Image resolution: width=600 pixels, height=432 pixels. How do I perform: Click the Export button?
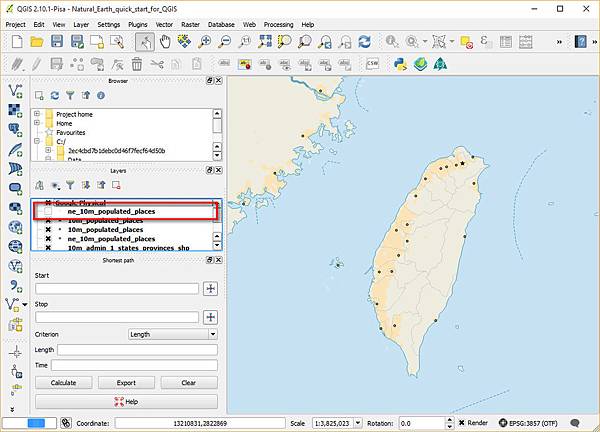[126, 382]
